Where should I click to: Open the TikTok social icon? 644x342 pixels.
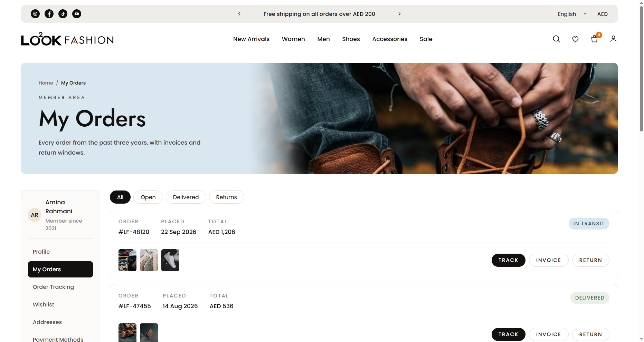[63, 14]
